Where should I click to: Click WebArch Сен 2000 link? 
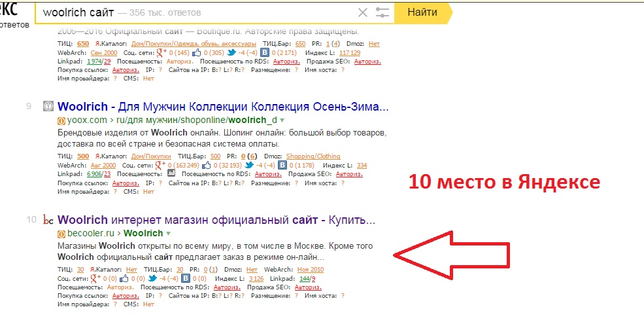104,52
